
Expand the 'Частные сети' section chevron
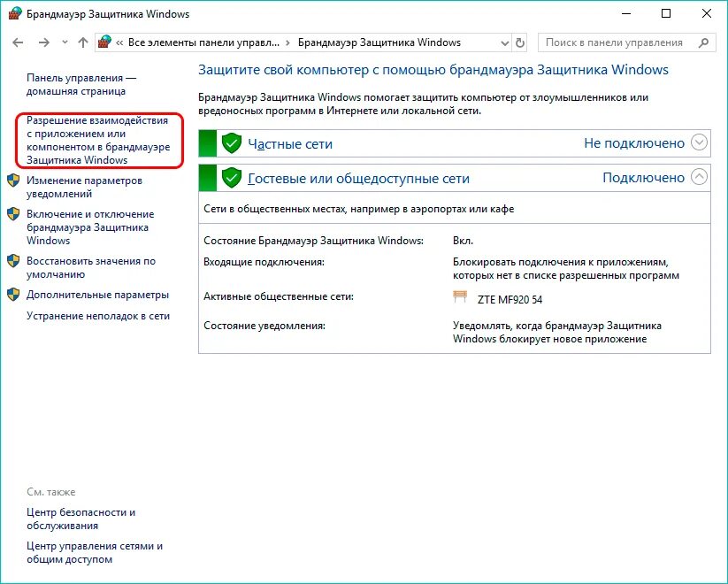[699, 142]
